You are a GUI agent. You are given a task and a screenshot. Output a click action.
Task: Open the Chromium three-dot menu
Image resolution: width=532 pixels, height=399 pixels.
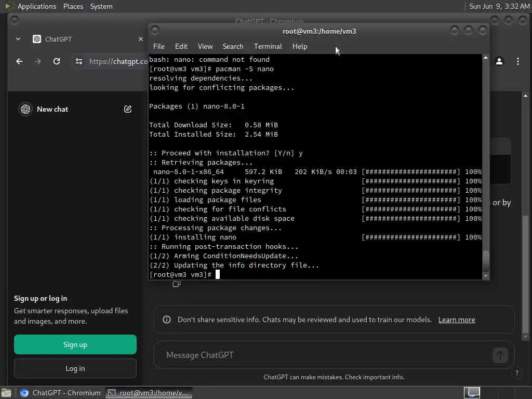click(518, 61)
